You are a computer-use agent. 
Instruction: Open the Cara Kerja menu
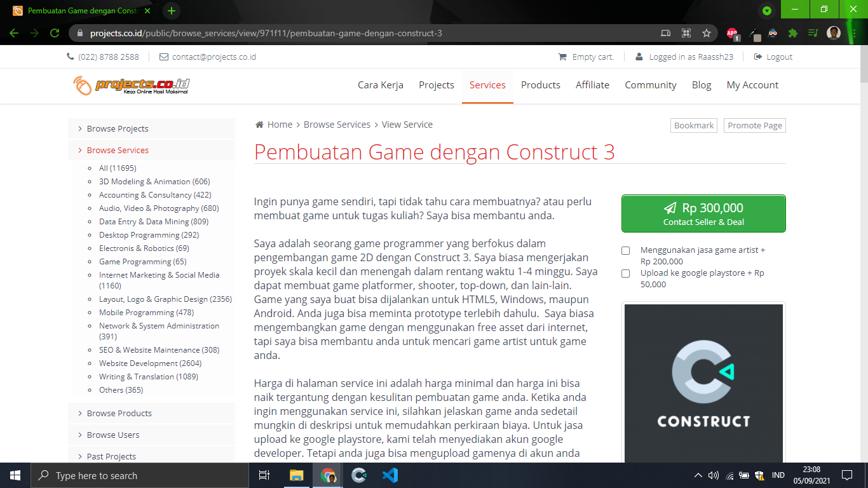[x=381, y=85]
